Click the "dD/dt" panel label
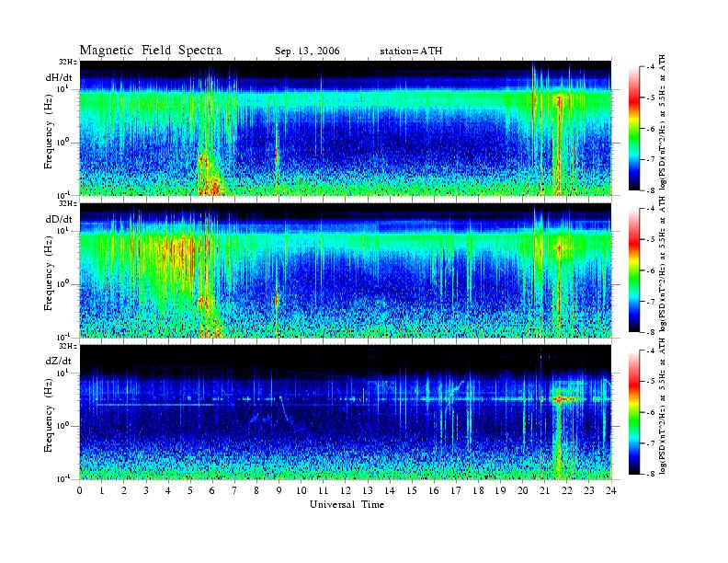 tap(59, 219)
